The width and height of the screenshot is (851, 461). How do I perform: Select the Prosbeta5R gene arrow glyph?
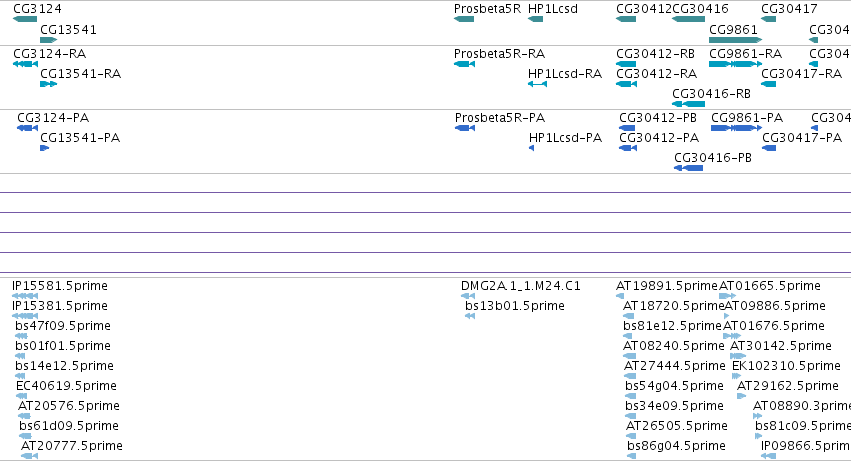pyautogui.click(x=464, y=19)
